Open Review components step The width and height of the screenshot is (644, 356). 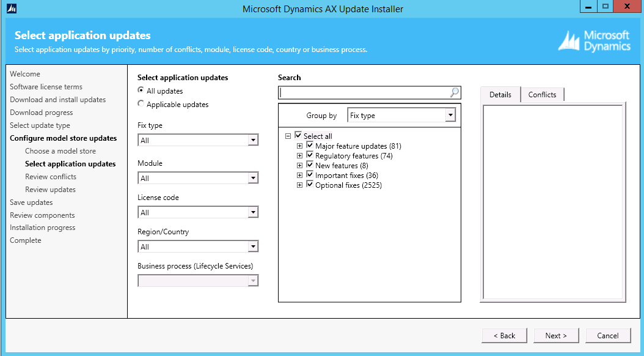(42, 215)
